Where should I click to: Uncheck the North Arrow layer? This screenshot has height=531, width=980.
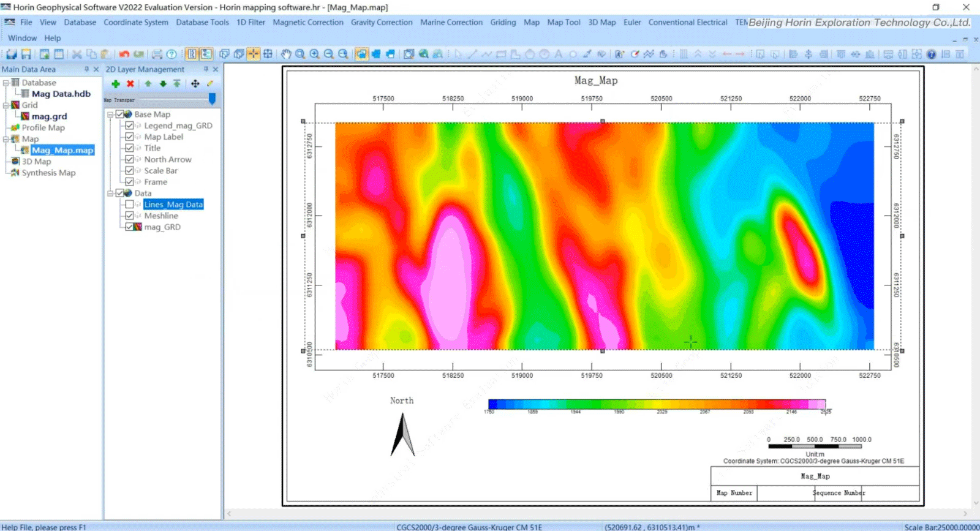pyautogui.click(x=129, y=159)
